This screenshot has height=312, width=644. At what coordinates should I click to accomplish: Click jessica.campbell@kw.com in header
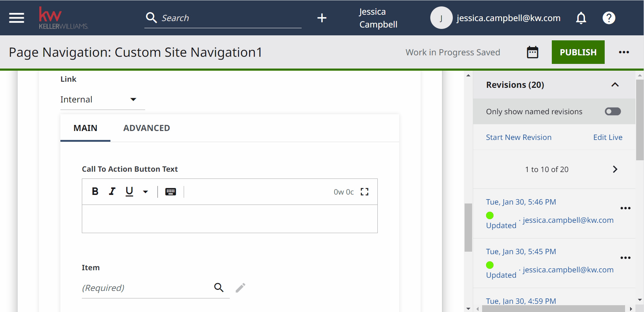pyautogui.click(x=508, y=18)
